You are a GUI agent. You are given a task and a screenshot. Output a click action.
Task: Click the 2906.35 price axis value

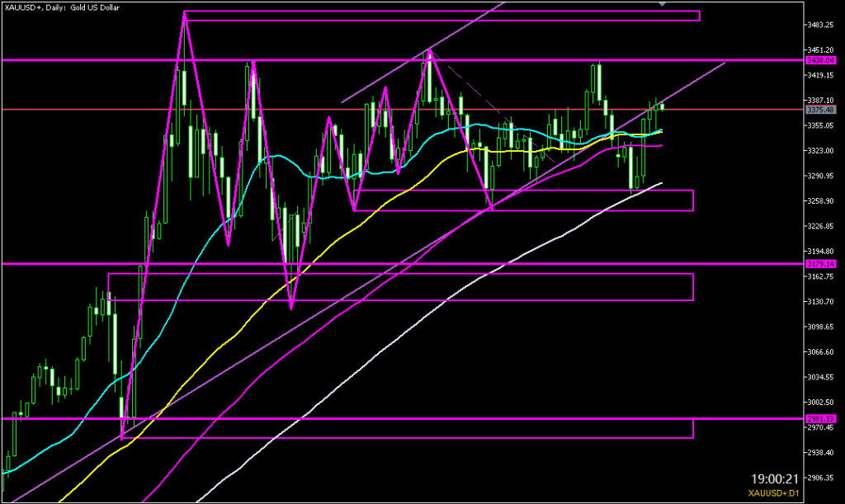(x=821, y=478)
